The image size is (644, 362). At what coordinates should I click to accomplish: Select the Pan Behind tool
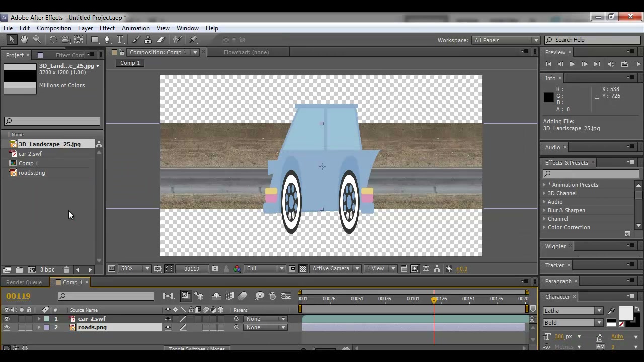(79, 40)
